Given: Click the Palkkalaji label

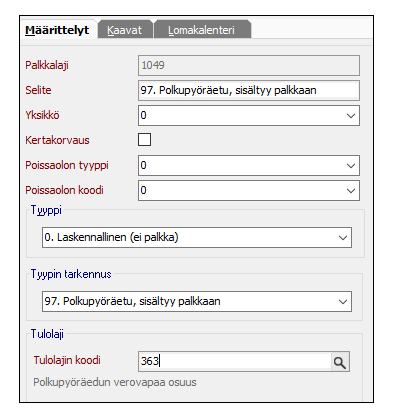Looking at the screenshot, I should coord(47,65).
